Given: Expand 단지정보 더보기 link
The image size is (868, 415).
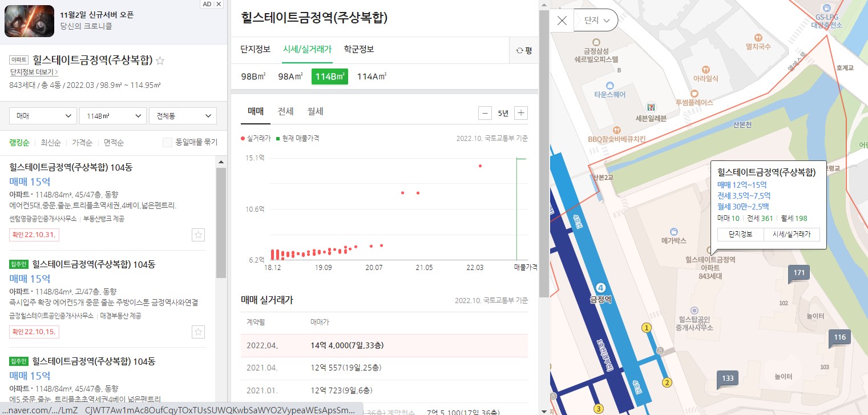Looking at the screenshot, I should [x=34, y=72].
